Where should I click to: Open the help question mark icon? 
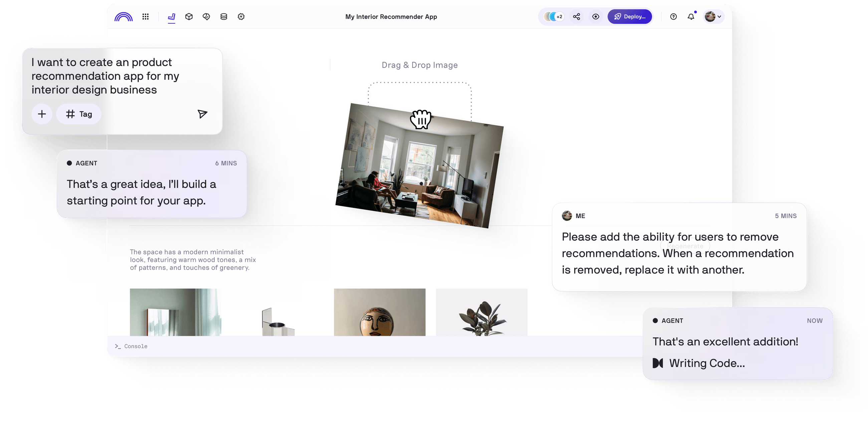tap(673, 16)
